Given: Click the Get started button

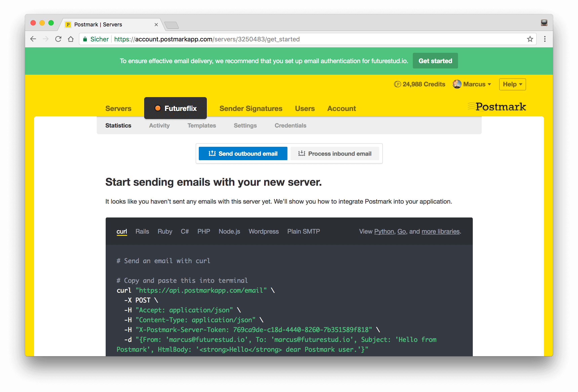Looking at the screenshot, I should [435, 61].
